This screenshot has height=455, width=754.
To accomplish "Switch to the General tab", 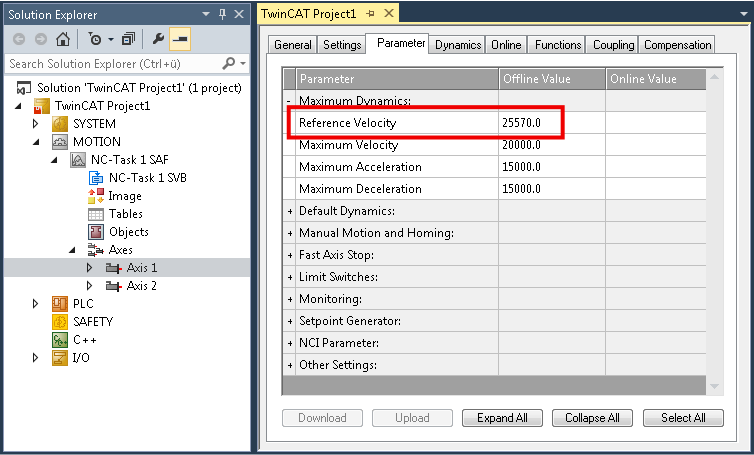I will pyautogui.click(x=292, y=45).
